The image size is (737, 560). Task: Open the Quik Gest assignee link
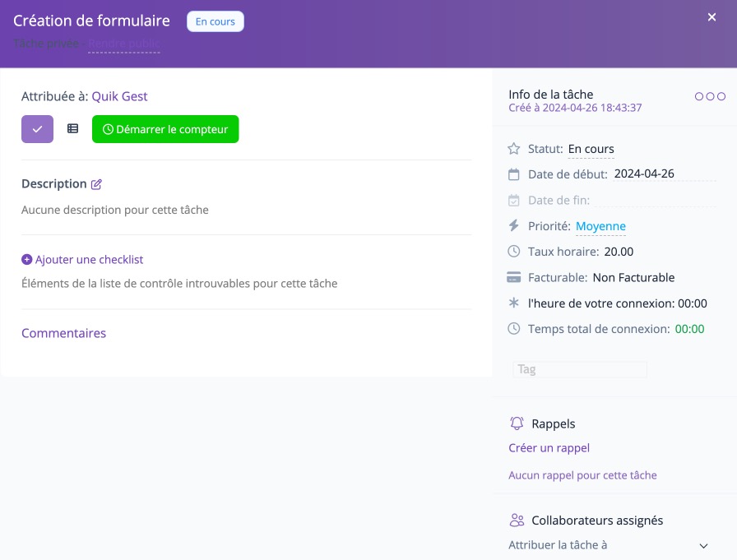coord(119,96)
